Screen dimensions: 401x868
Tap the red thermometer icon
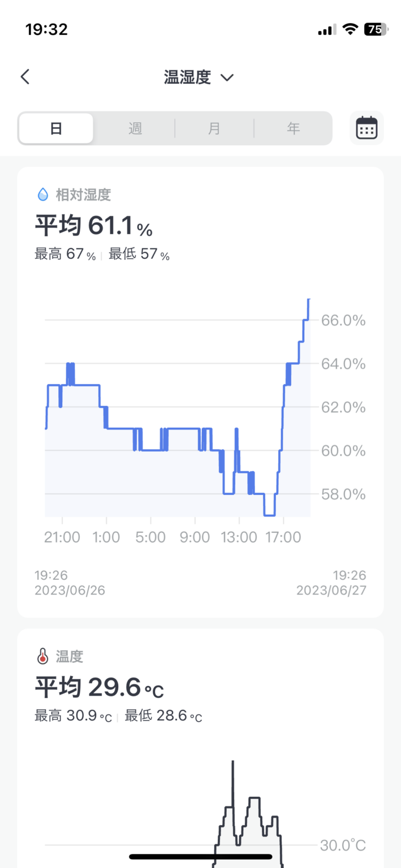[43, 657]
